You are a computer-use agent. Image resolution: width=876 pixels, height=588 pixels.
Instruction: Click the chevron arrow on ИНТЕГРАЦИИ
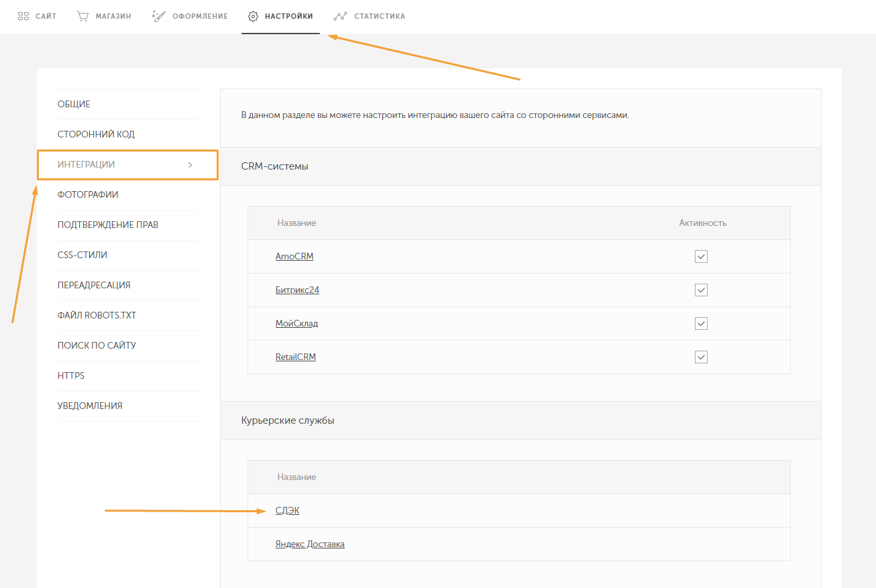pyautogui.click(x=190, y=165)
